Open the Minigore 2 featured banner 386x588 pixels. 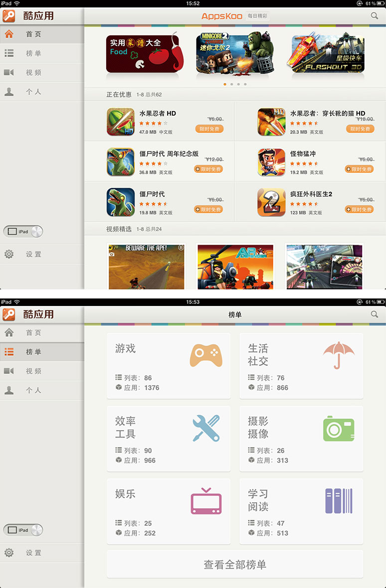(x=235, y=53)
